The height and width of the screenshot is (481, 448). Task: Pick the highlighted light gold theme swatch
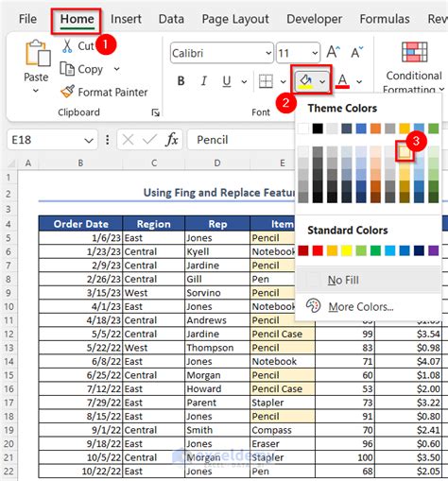tap(405, 151)
